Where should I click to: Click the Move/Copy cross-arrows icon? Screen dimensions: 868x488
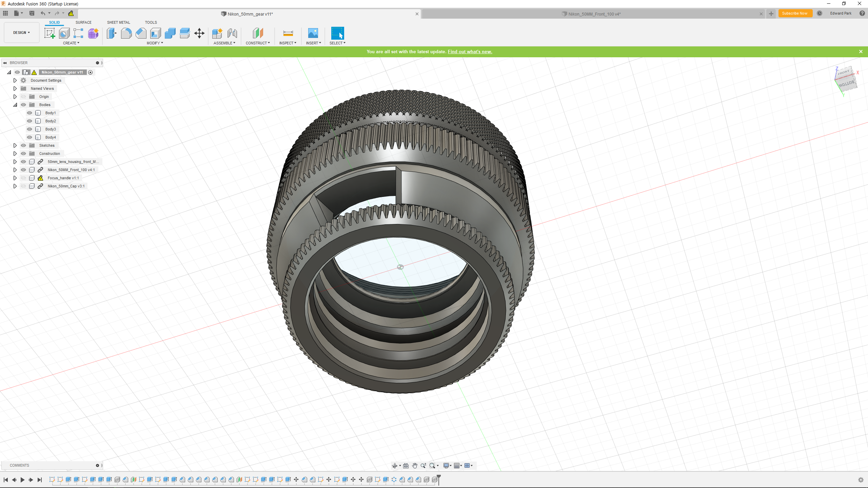(x=199, y=33)
